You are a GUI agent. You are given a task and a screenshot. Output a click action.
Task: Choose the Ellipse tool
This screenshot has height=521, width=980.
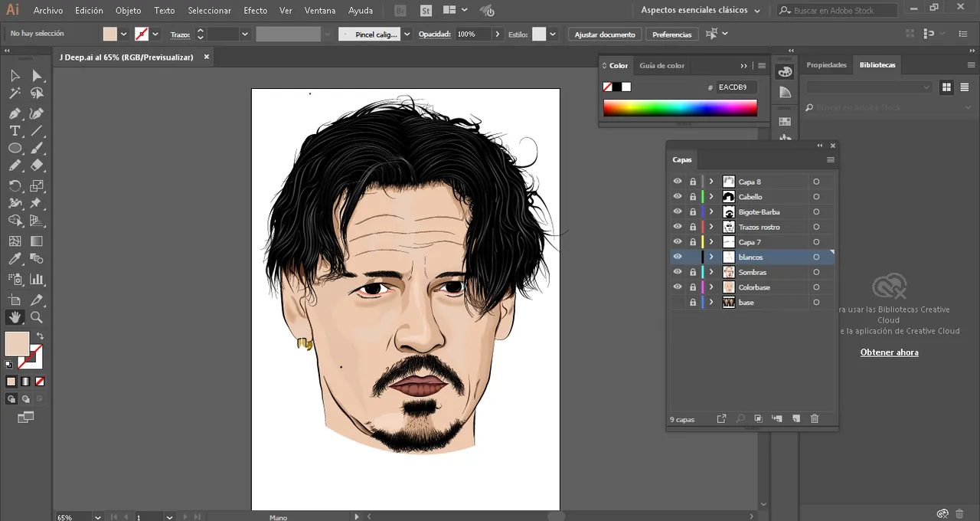[15, 149]
